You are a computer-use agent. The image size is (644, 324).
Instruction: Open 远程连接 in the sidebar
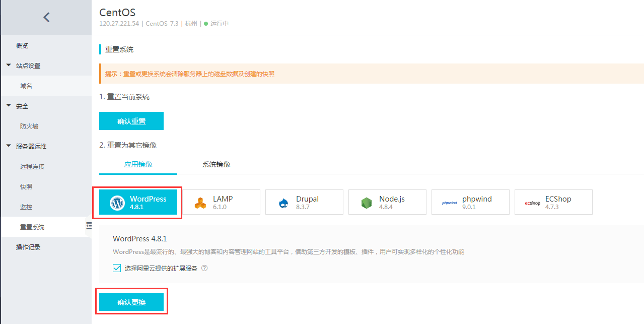click(x=32, y=166)
